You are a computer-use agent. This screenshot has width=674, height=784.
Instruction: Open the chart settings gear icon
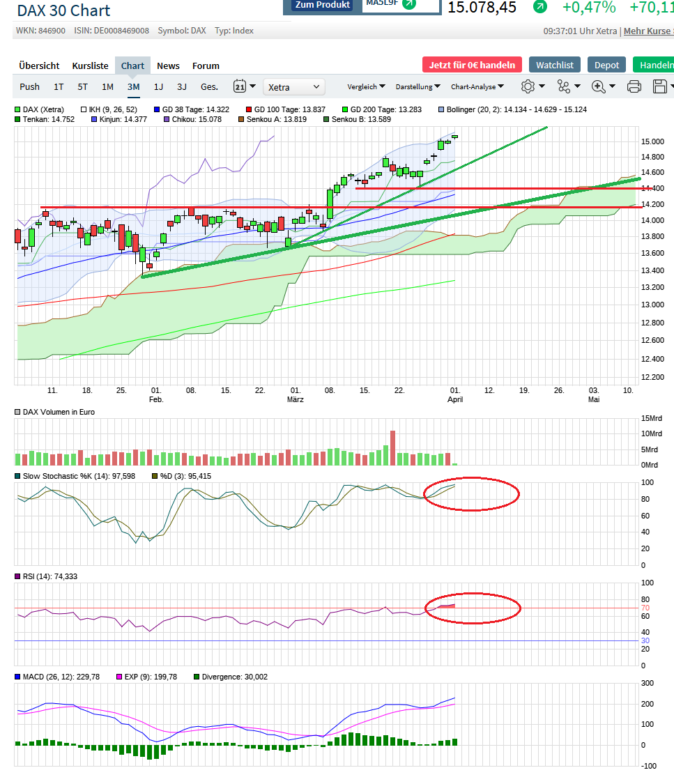tap(530, 86)
